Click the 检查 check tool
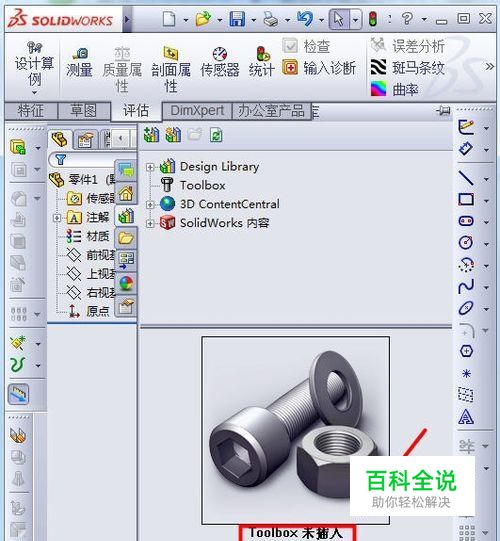This screenshot has width=500, height=541. point(306,46)
